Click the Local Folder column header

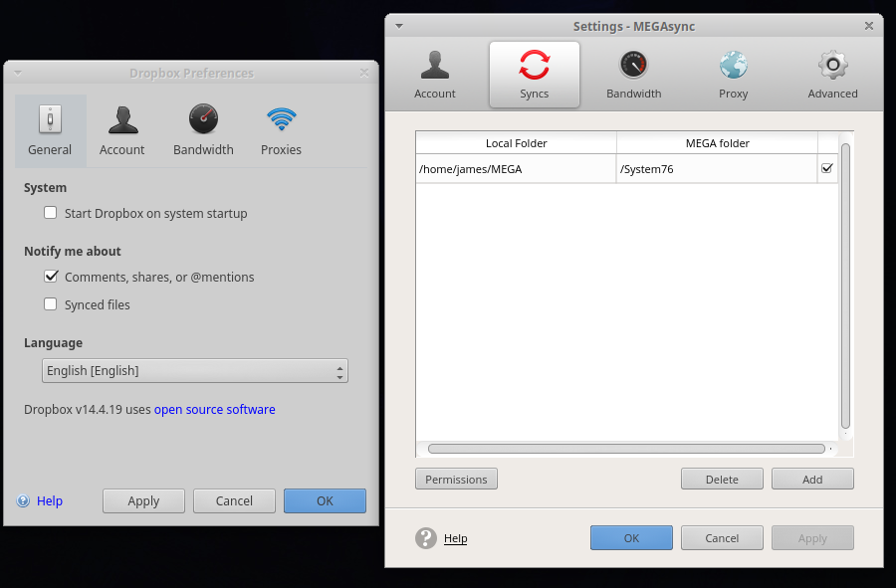point(516,143)
